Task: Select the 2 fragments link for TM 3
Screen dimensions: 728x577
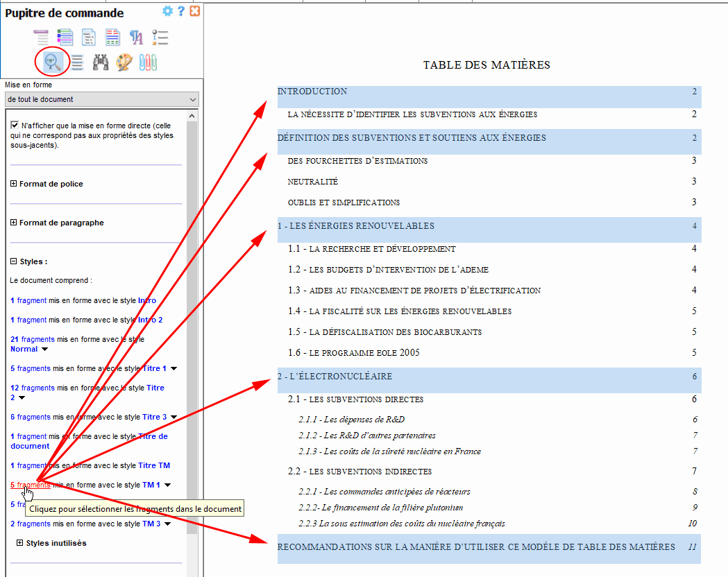Action: tap(30, 524)
